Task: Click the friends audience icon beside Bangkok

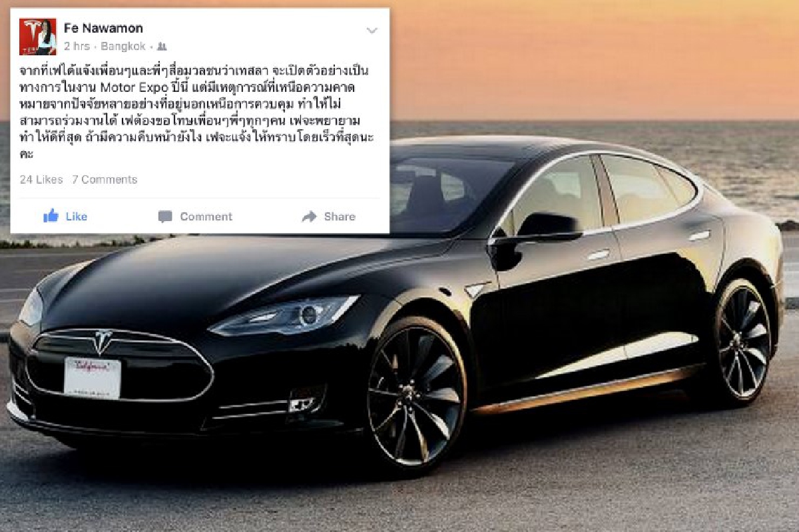Action: 162,47
